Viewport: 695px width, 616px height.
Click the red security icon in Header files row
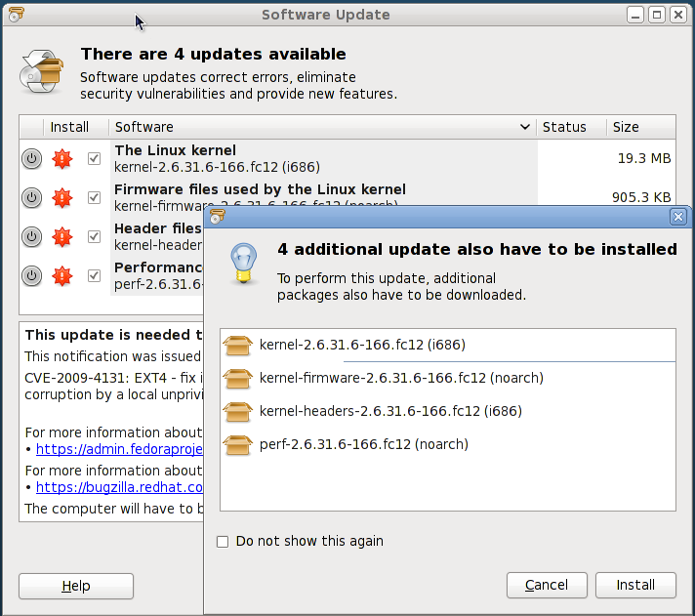tap(62, 236)
